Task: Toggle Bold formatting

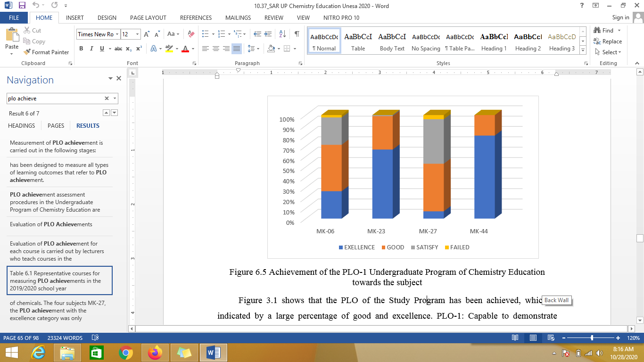Action: (81, 49)
